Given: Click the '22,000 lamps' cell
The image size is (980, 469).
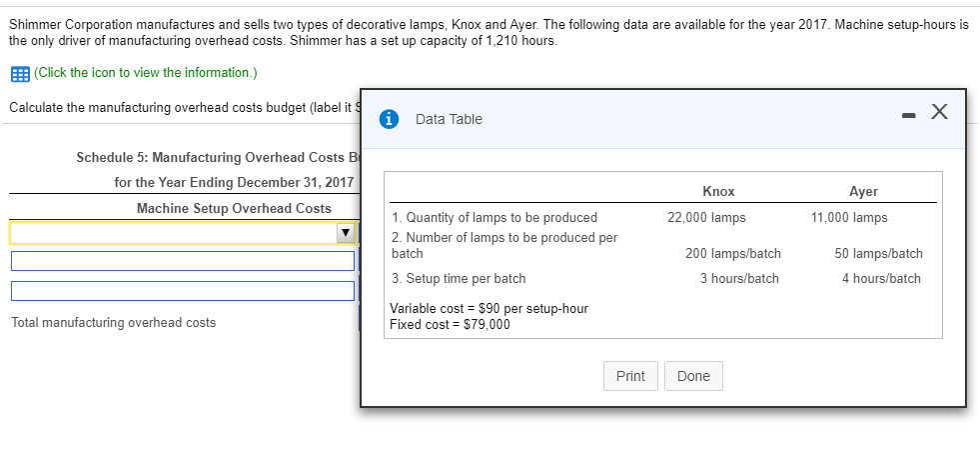Looking at the screenshot, I should (706, 218).
